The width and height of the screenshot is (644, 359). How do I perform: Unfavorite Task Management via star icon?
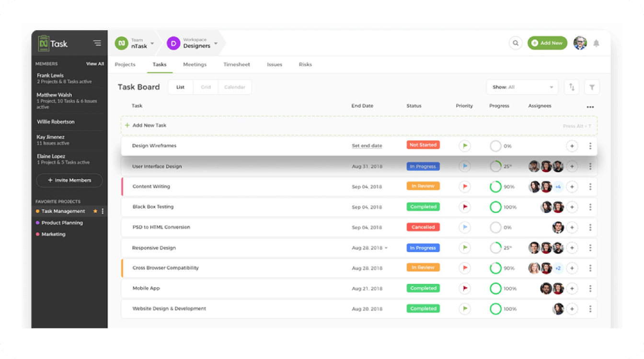click(x=95, y=211)
